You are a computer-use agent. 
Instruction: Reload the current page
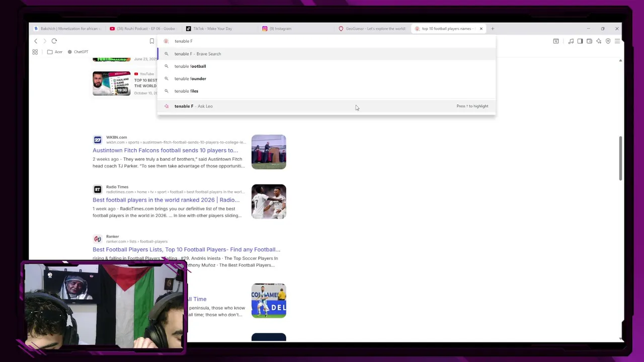54,41
